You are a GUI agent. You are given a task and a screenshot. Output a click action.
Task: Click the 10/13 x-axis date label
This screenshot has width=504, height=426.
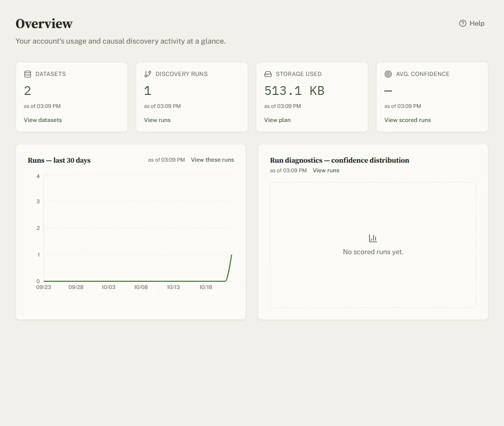pyautogui.click(x=173, y=288)
